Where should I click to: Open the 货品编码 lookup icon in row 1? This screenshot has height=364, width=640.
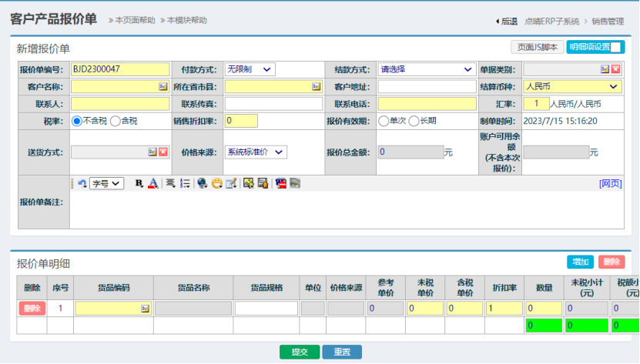click(145, 309)
